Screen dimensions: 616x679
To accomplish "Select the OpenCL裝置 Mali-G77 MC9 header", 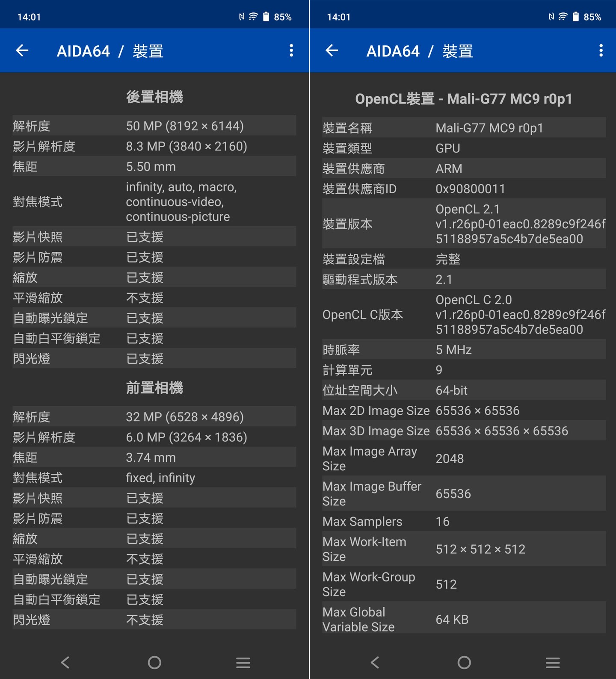I will 464,99.
